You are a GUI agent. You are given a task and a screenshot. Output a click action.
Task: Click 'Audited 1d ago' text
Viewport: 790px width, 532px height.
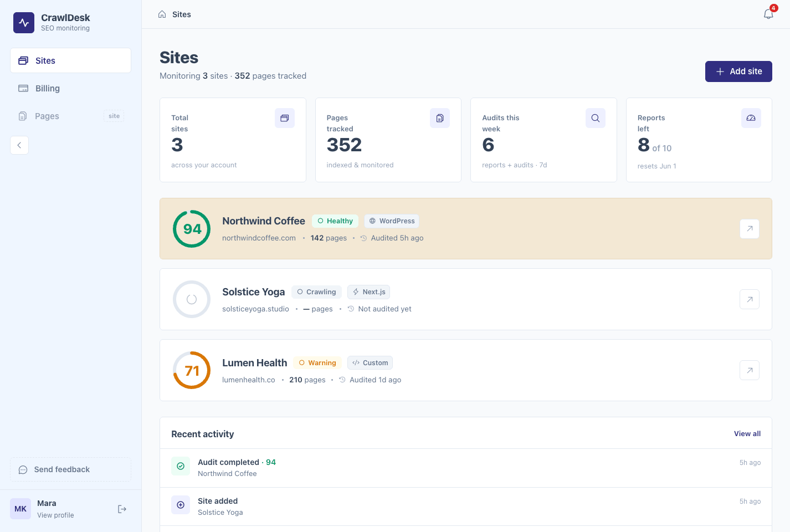(x=376, y=380)
